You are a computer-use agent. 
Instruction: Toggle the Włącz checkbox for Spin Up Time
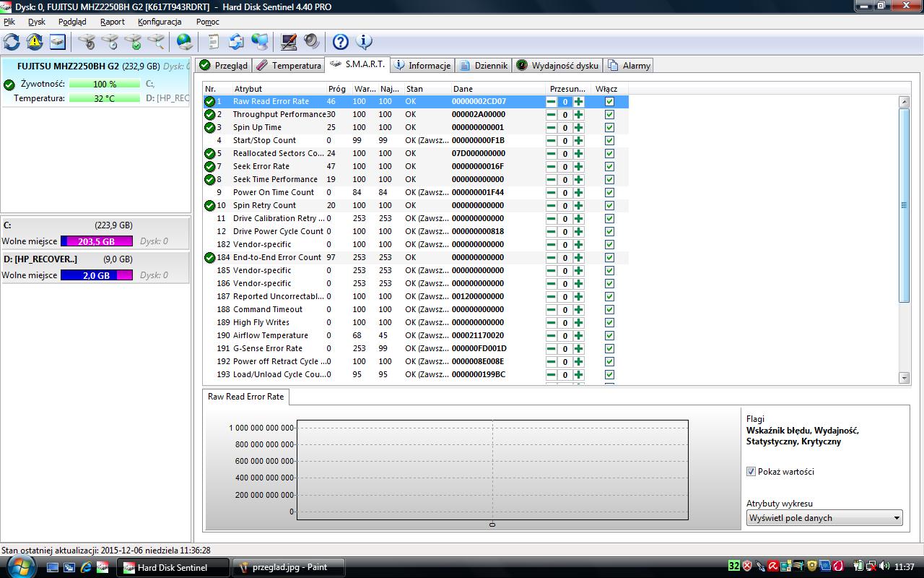(609, 128)
